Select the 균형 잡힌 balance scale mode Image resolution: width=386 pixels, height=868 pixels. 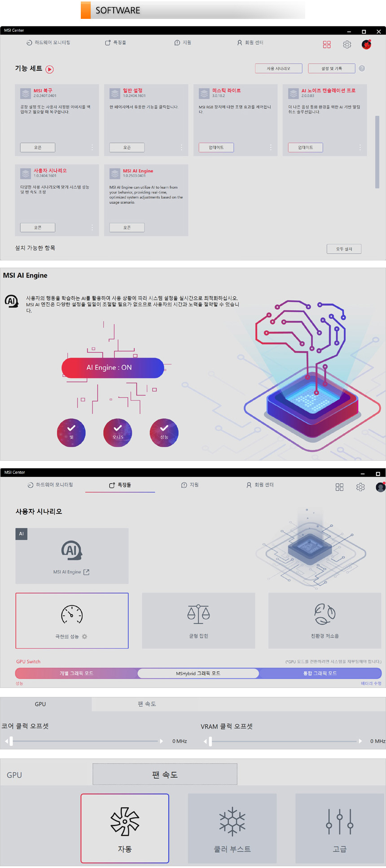tap(198, 620)
